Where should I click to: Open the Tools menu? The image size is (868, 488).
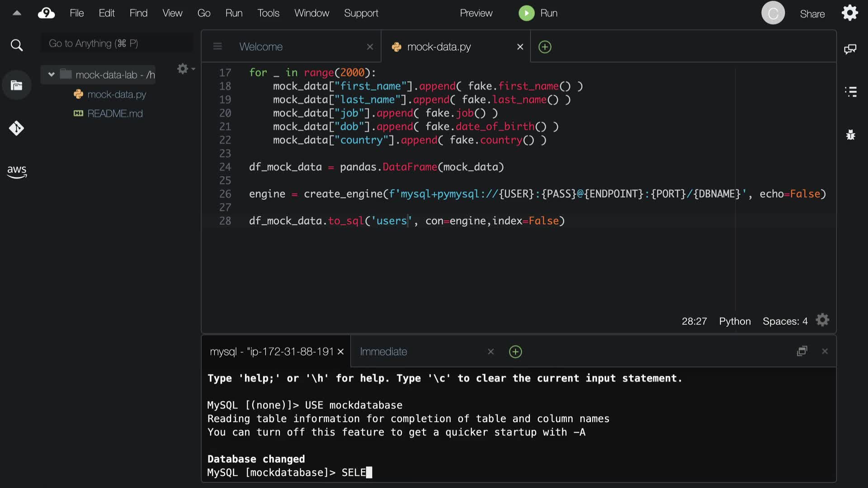tap(268, 13)
